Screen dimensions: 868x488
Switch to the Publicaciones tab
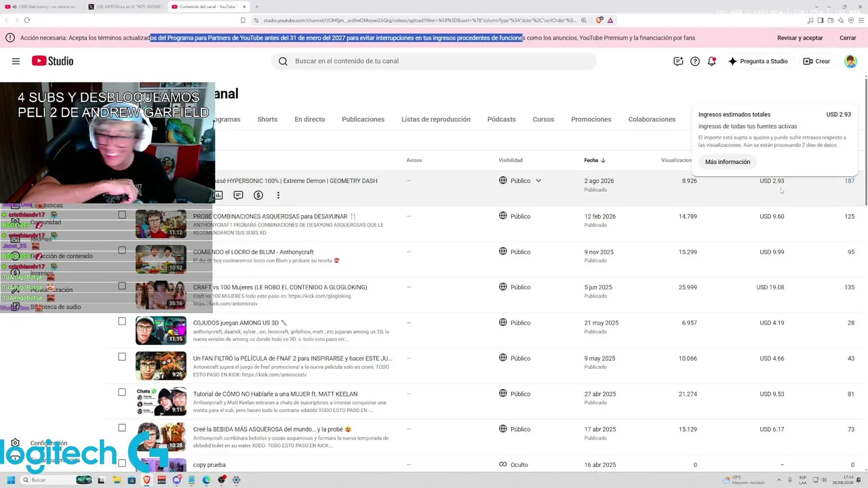(x=363, y=119)
